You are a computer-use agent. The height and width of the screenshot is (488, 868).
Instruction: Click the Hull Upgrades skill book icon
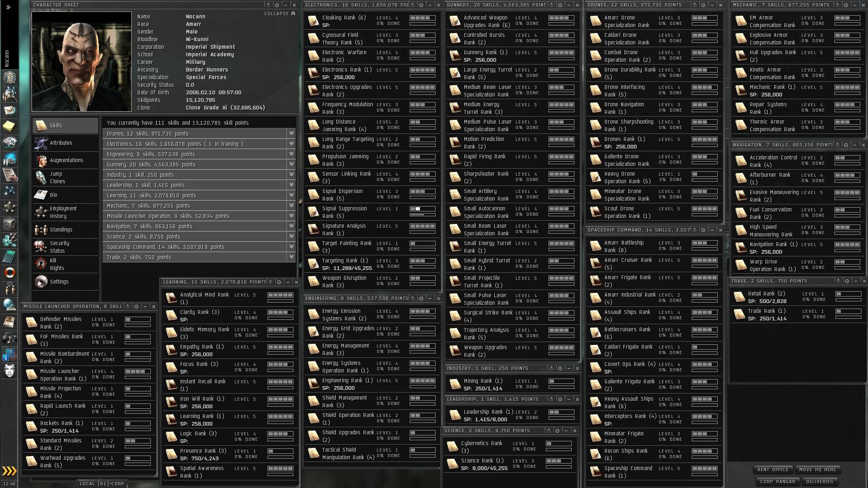point(741,55)
